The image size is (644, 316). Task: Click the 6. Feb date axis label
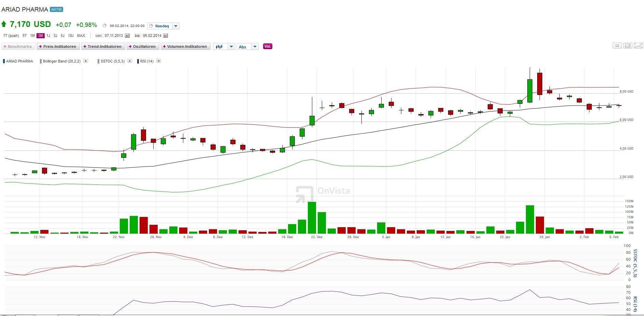[614, 237]
